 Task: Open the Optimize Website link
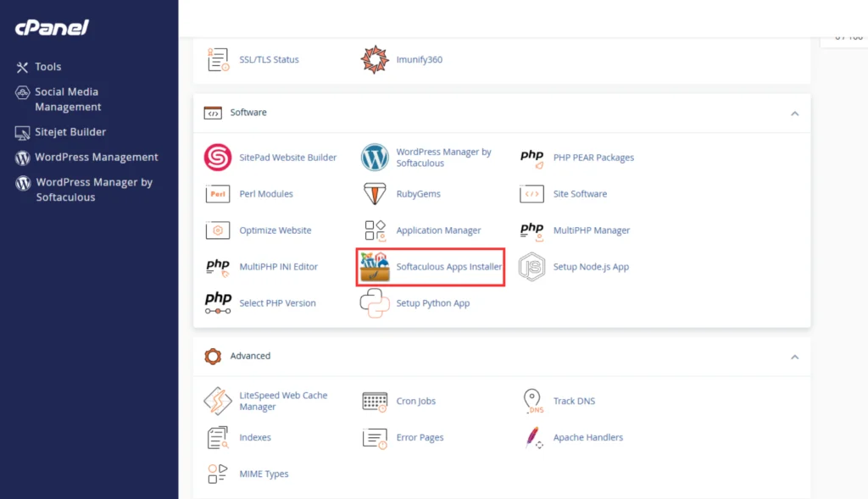point(275,230)
